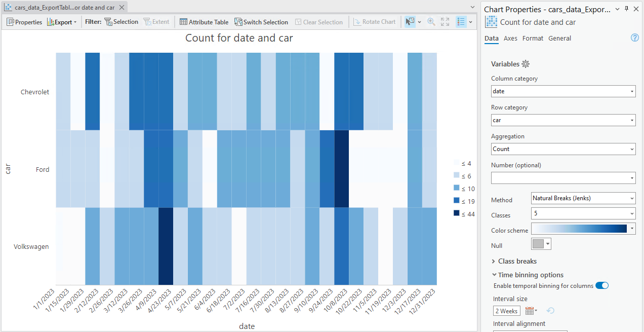Click the zoom mode magnifier icon
Viewport: 644px width, 332px height.
431,22
